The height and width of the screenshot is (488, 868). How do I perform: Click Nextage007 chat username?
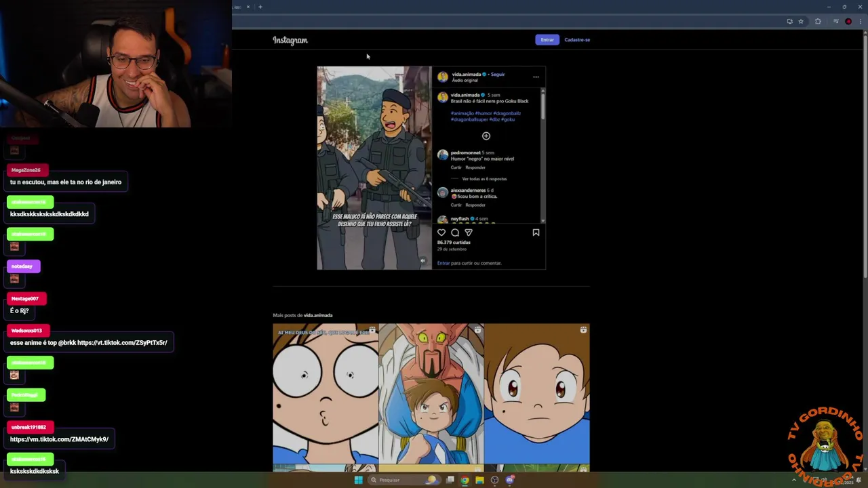tap(24, 298)
